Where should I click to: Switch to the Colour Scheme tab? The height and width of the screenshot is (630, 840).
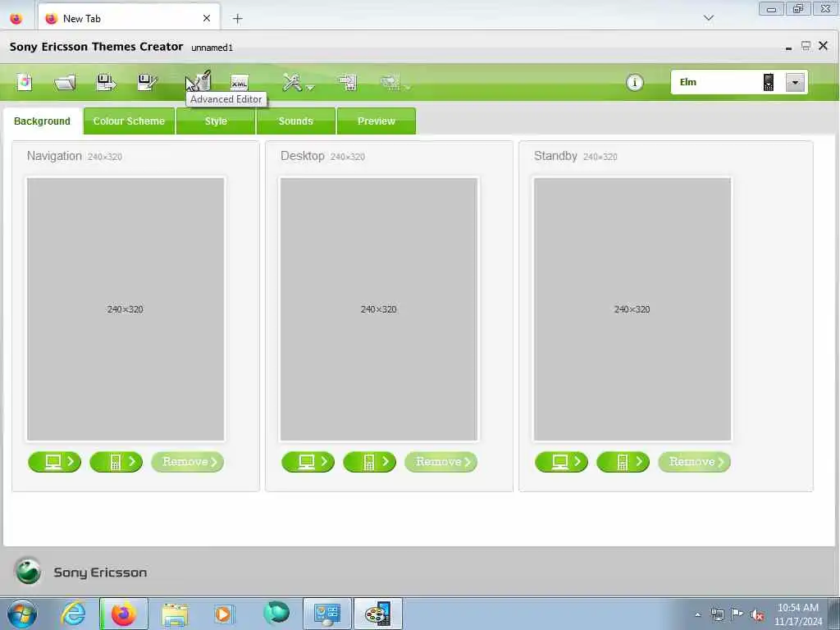tap(129, 121)
